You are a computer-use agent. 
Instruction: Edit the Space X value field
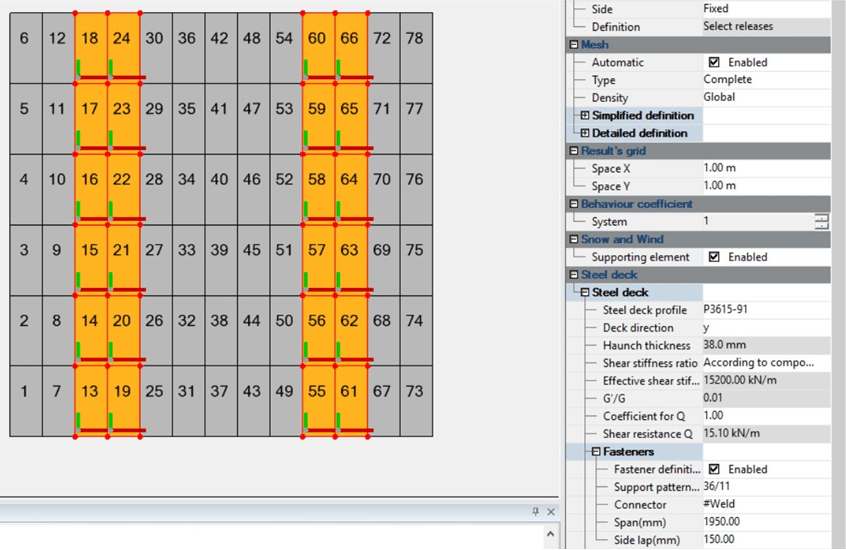(x=765, y=169)
